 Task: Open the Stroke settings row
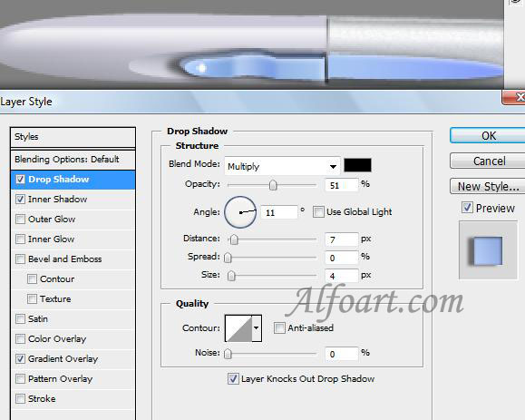(x=73, y=398)
